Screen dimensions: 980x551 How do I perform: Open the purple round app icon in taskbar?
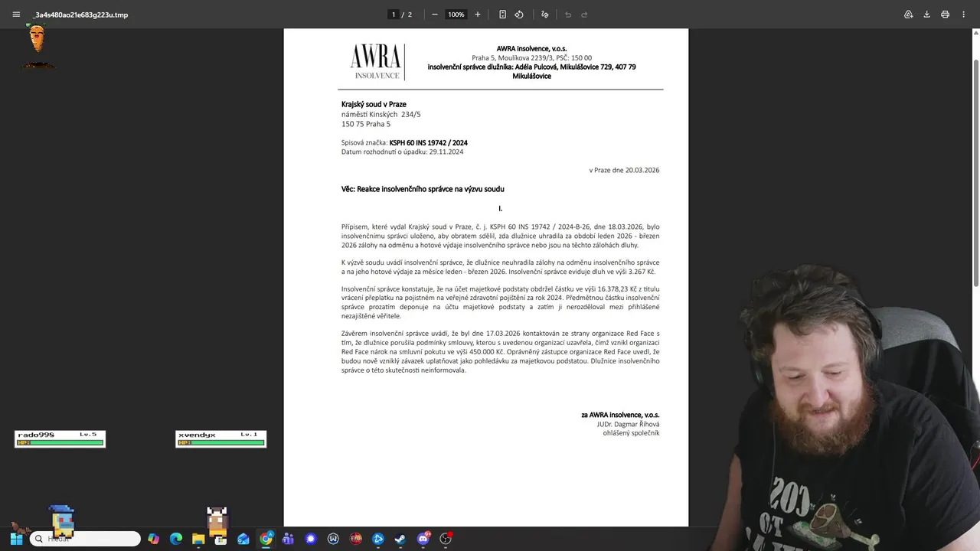pos(310,539)
